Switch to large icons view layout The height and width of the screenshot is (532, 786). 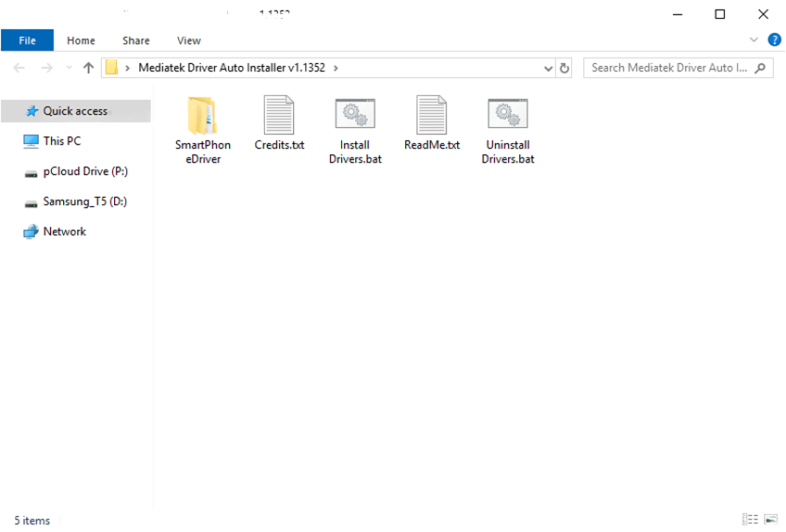pos(771,519)
